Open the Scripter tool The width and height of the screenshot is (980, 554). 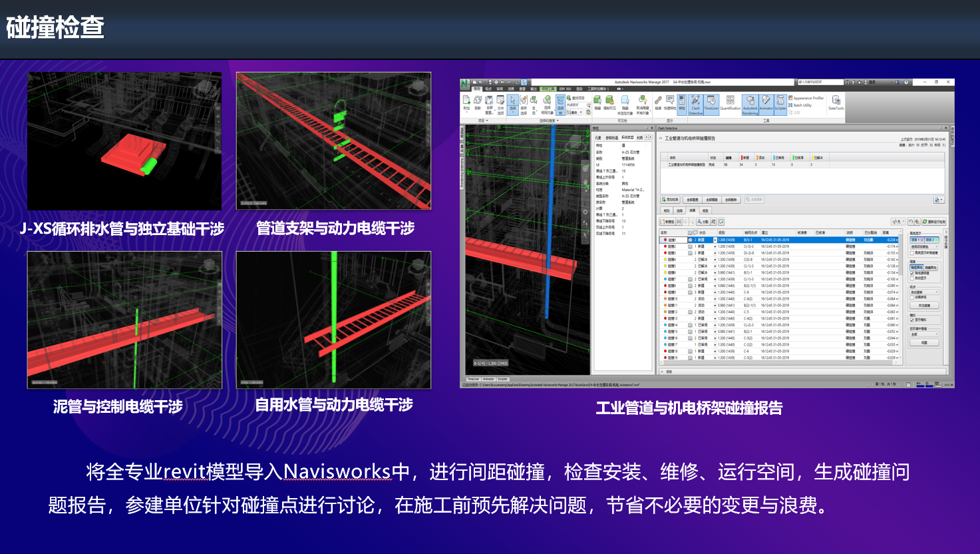tap(780, 105)
